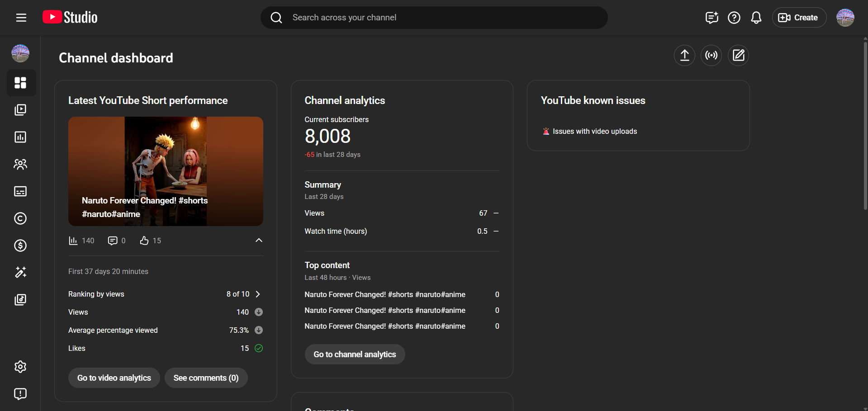Open the Analytics sidebar icon
The height and width of the screenshot is (411, 868).
coord(20,137)
